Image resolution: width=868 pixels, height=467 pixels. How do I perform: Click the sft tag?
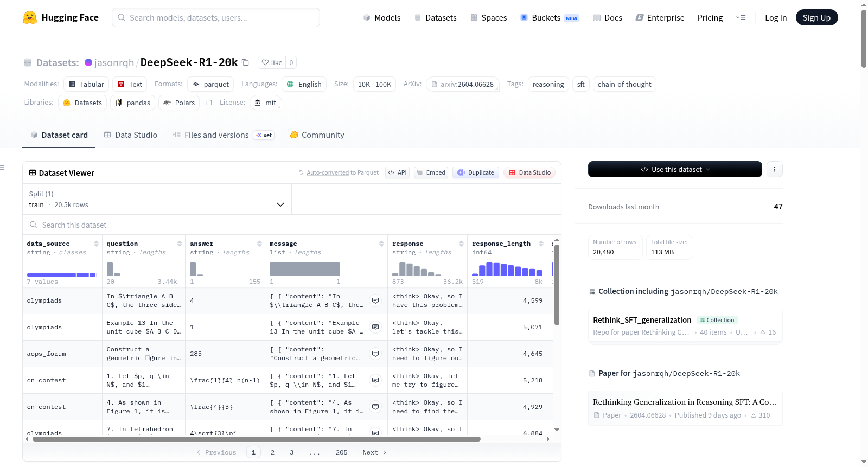[x=580, y=84]
